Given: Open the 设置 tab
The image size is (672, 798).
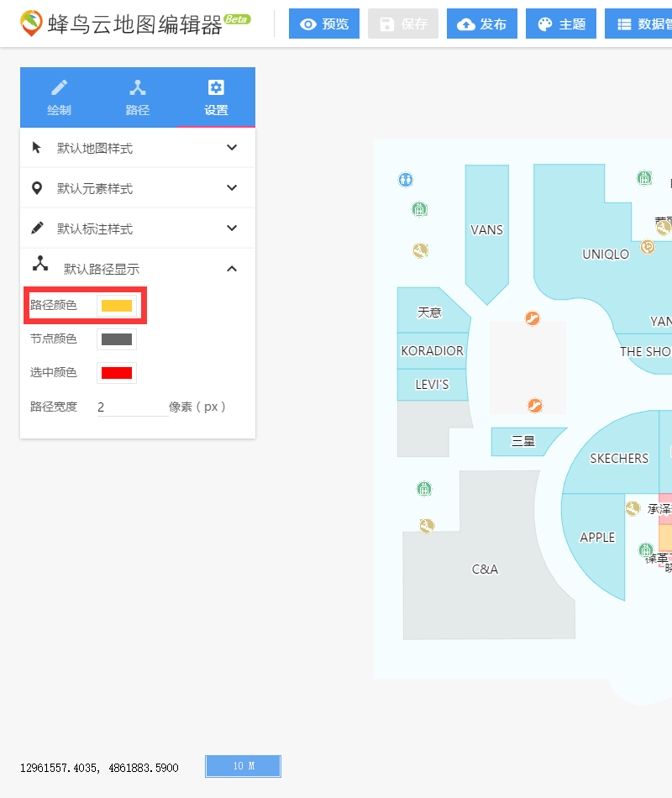Looking at the screenshot, I should (x=216, y=97).
